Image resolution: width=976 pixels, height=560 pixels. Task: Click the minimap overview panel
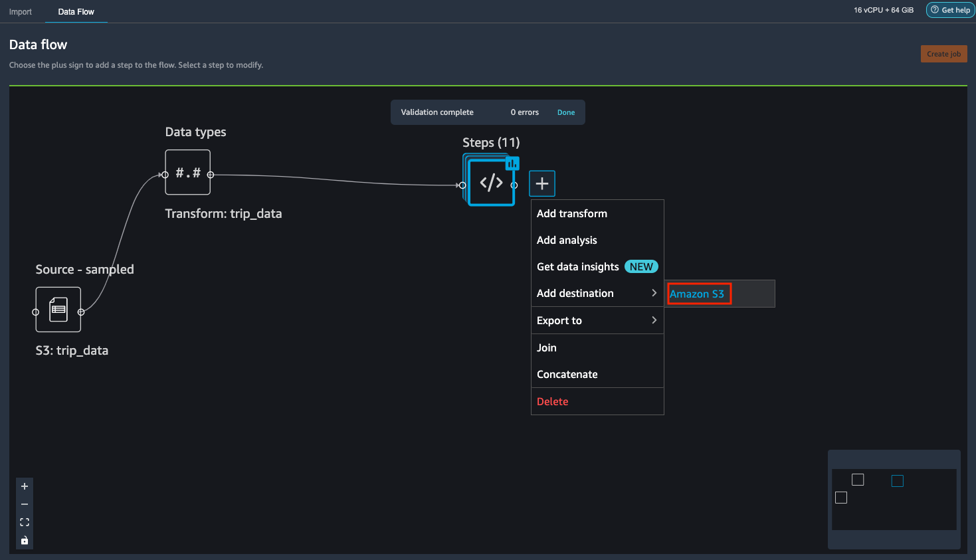pyautogui.click(x=894, y=500)
